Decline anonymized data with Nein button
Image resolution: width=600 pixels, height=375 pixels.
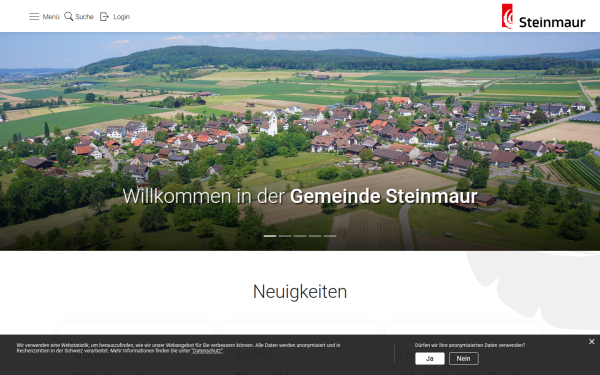click(x=463, y=359)
